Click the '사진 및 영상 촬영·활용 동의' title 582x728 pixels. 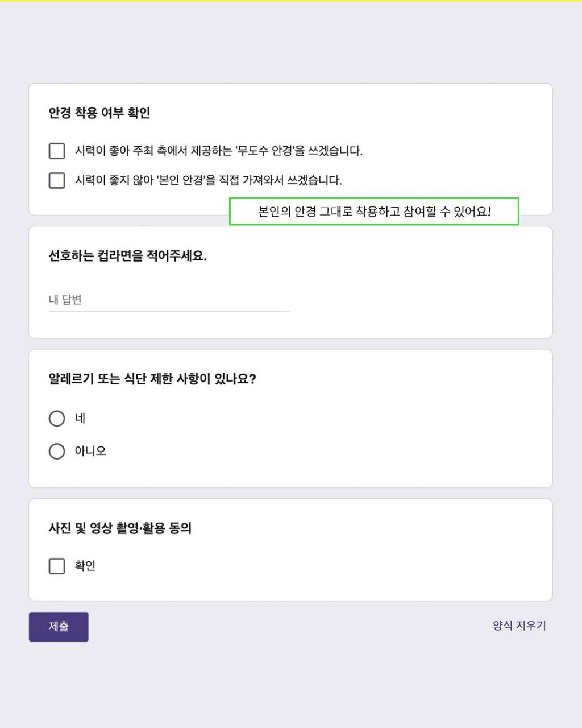[120, 528]
